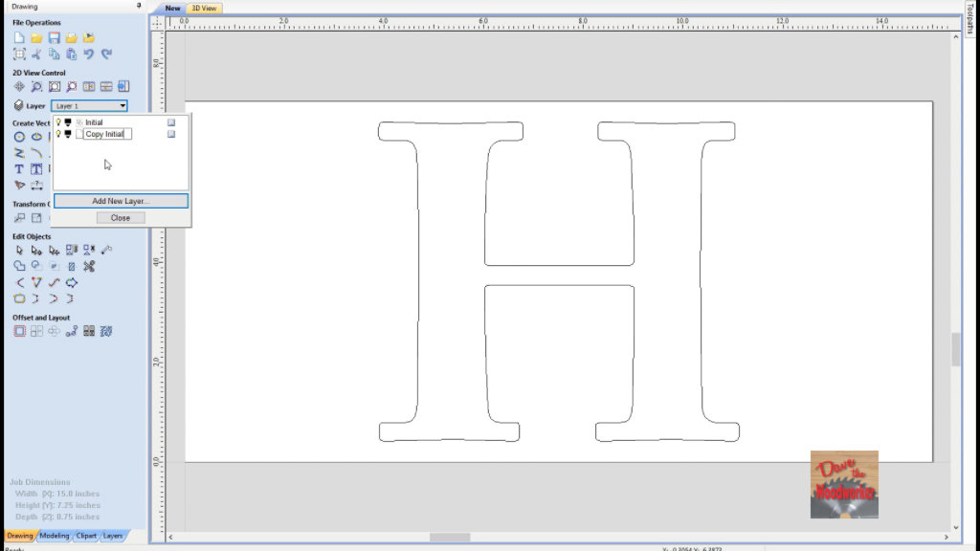
Task: Change the color swatch of Initial layer
Action: pos(68,122)
